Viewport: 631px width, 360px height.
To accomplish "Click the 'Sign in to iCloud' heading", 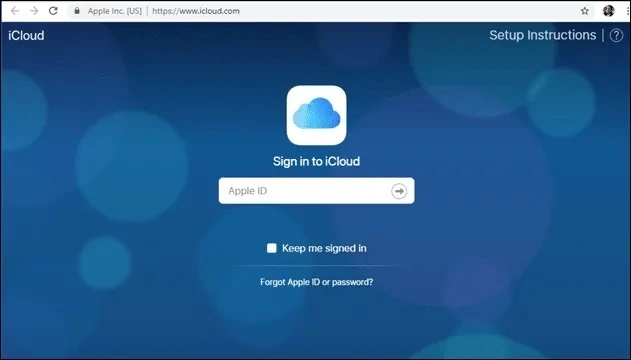I will tap(316, 161).
